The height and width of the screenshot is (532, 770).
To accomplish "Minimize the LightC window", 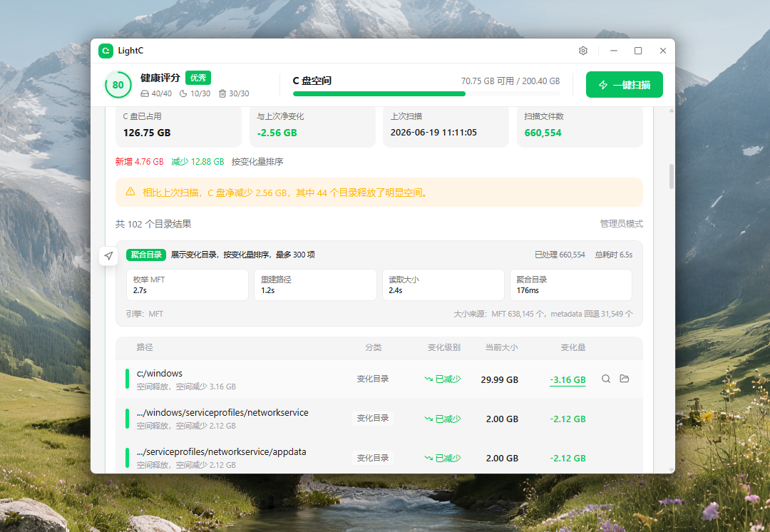I will 614,51.
